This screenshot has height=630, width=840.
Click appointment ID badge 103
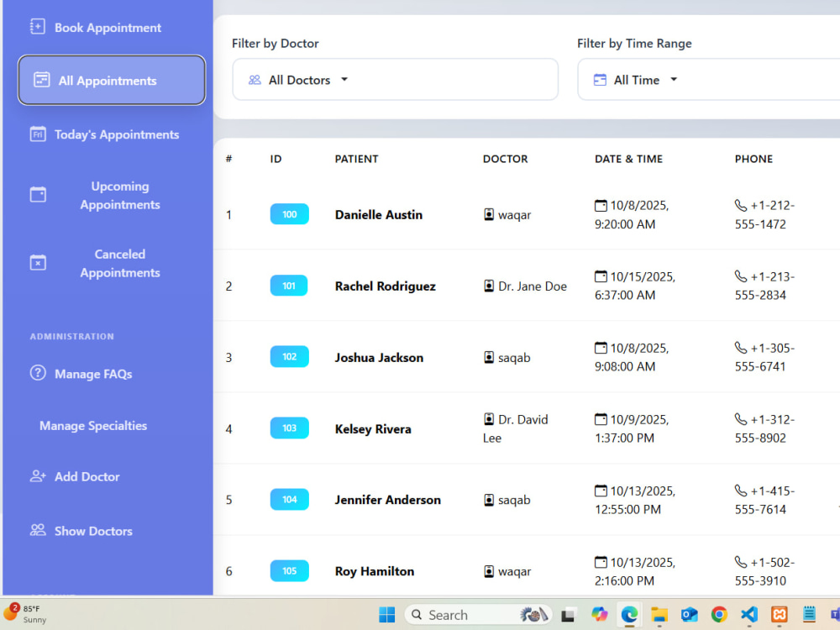click(289, 428)
